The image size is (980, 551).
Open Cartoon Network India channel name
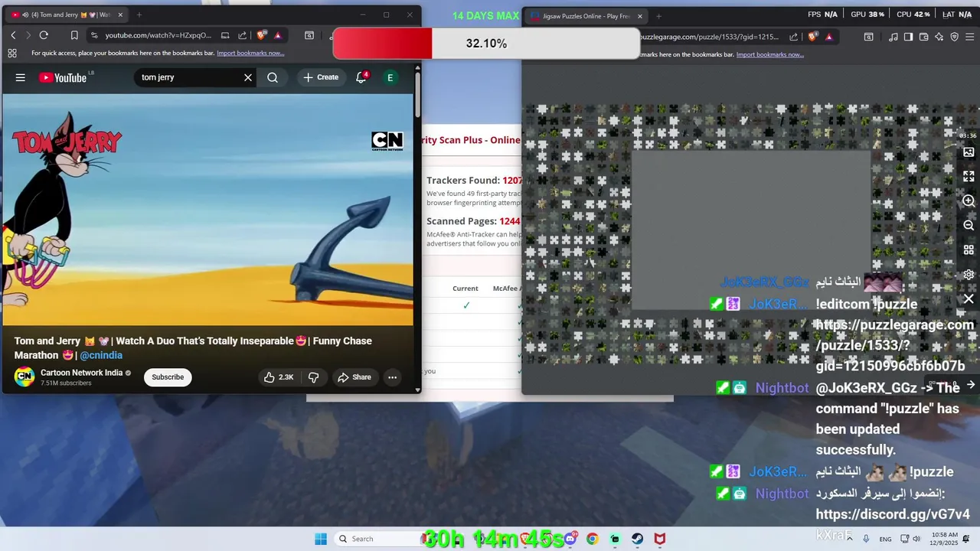(81, 373)
